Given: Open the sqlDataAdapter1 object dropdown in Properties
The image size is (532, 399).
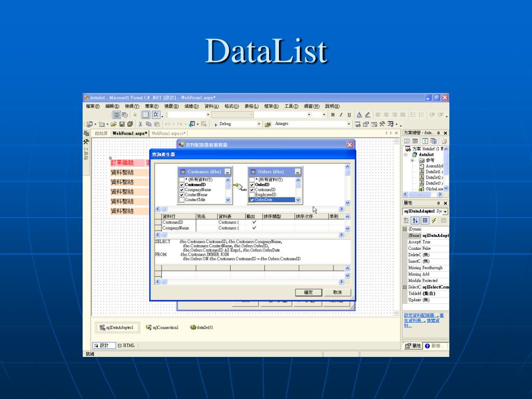Looking at the screenshot, I should [445, 211].
